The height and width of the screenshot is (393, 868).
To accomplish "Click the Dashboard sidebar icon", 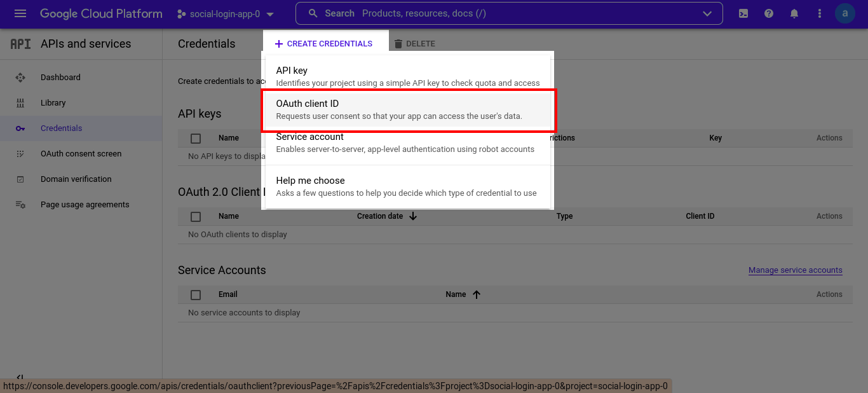I will [20, 78].
